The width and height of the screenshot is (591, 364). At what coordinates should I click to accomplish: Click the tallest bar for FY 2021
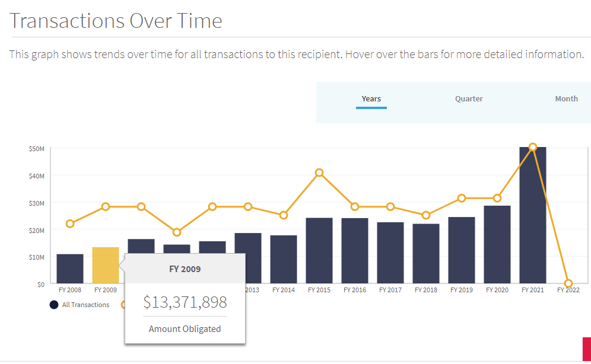pos(533,215)
